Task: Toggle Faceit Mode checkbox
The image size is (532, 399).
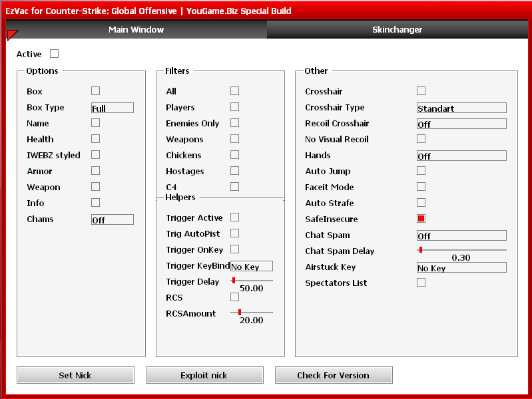Action: [x=421, y=186]
